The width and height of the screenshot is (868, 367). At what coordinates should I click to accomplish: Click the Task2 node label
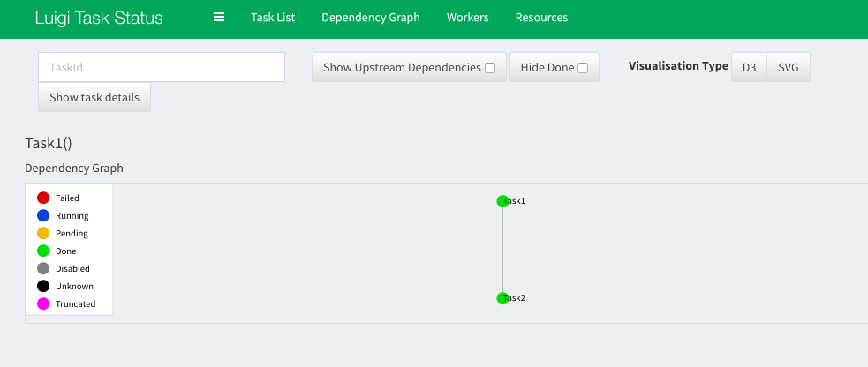point(514,298)
